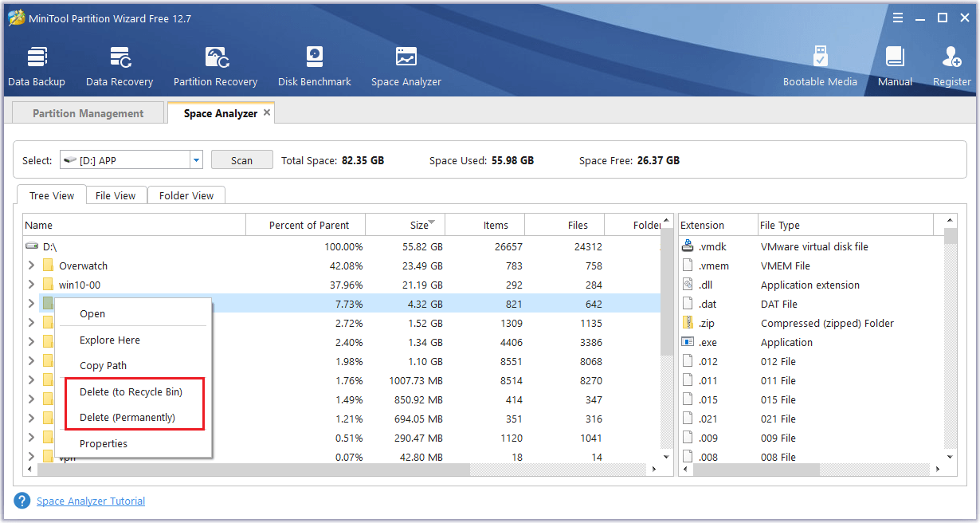Click the .dll file type icon
Viewport: 980px width, 523px height.
tap(688, 285)
